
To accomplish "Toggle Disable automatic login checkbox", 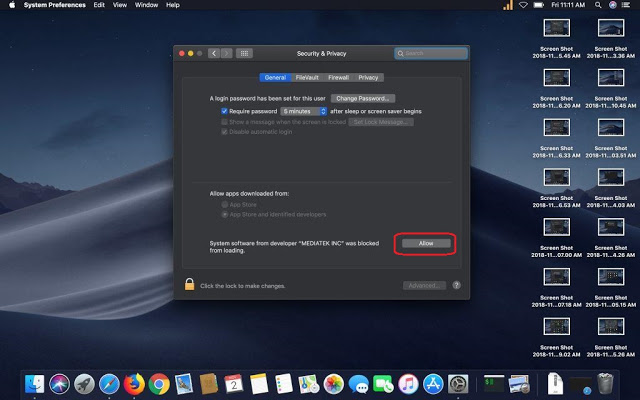I will point(225,131).
